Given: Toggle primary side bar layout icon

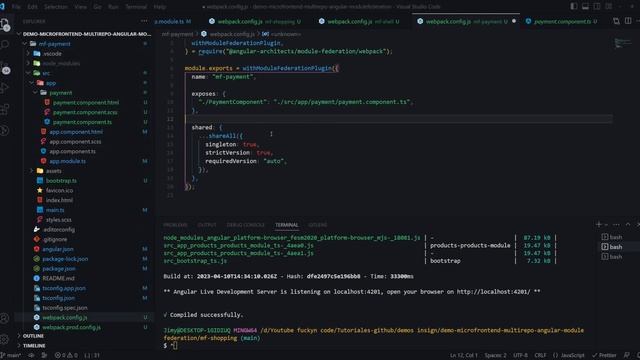Looking at the screenshot, I should (x=574, y=6).
